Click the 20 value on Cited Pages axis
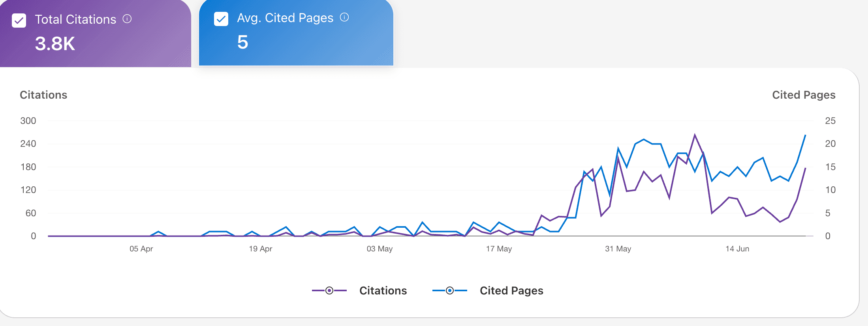 click(x=830, y=144)
